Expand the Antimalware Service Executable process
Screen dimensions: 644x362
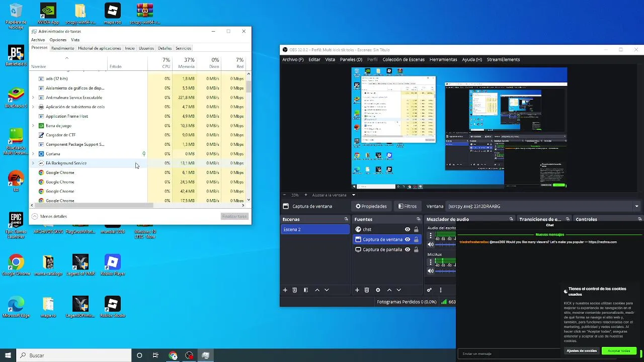click(33, 98)
